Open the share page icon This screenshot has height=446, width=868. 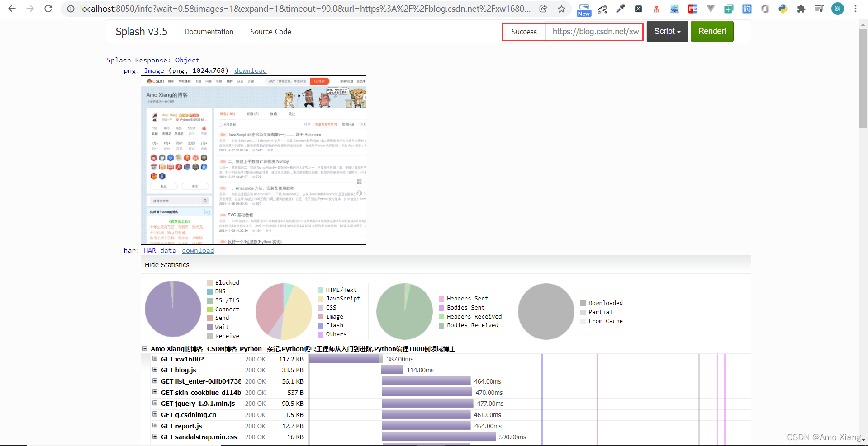click(543, 9)
